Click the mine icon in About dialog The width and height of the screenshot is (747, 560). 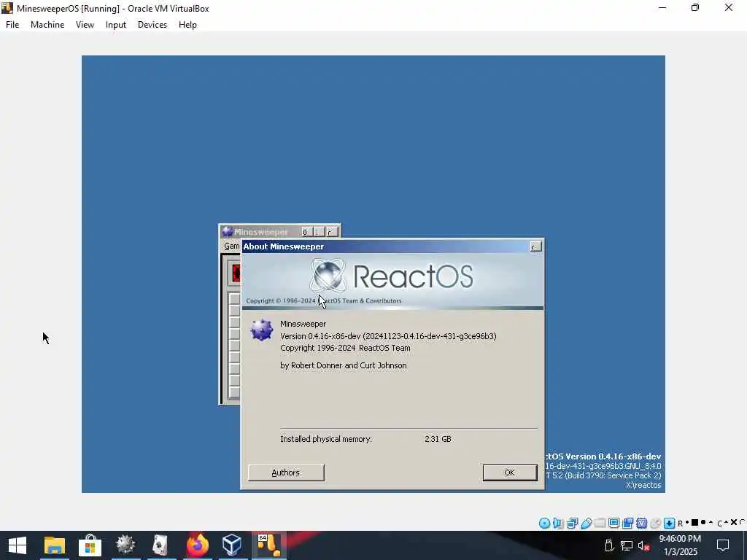click(x=262, y=330)
